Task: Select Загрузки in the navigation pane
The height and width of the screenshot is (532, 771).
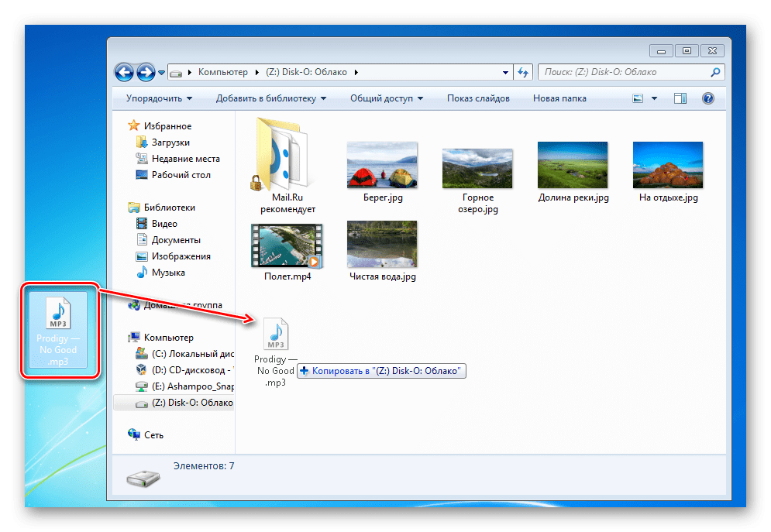Action: [170, 142]
